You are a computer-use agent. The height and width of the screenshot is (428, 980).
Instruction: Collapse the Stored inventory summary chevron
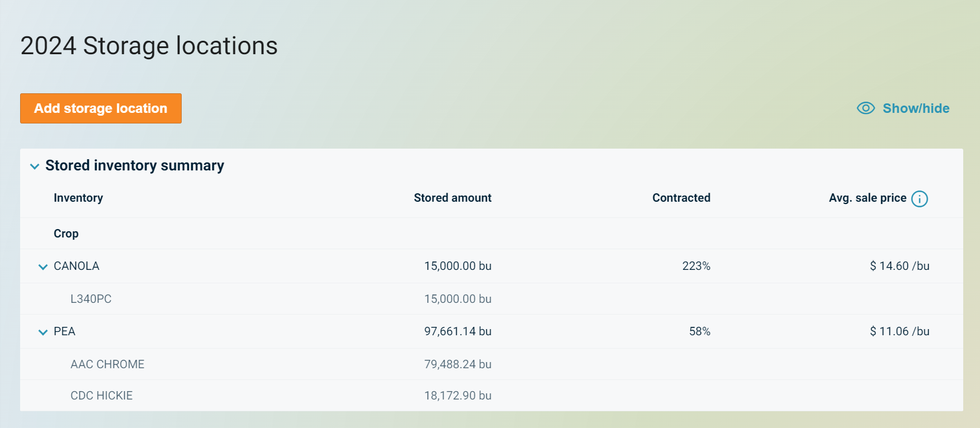(x=35, y=167)
